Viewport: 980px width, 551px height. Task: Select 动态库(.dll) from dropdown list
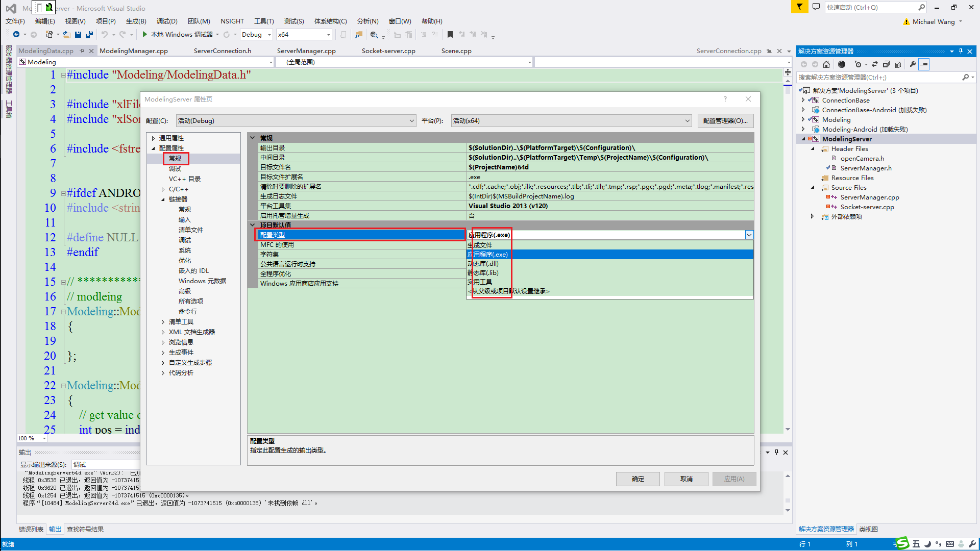(x=484, y=264)
